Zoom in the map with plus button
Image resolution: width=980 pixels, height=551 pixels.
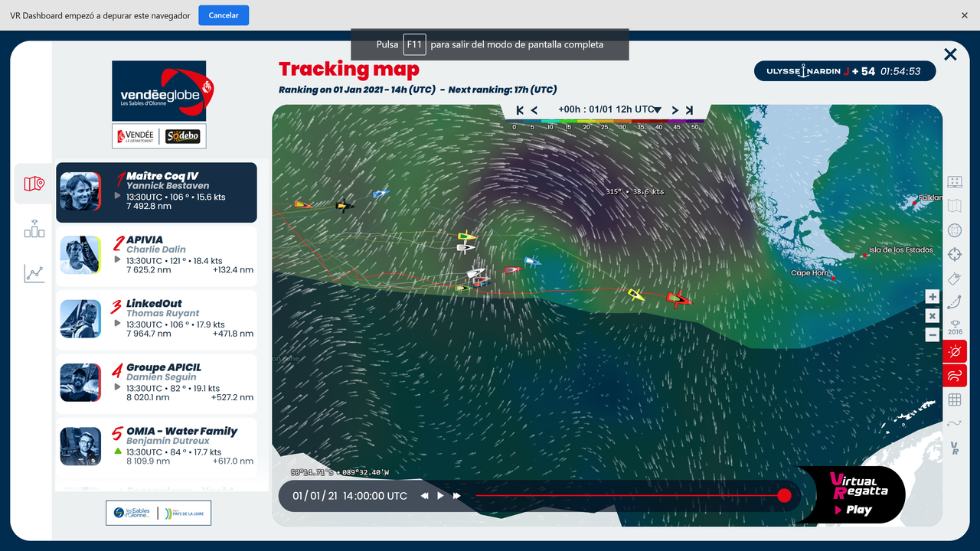tap(932, 297)
